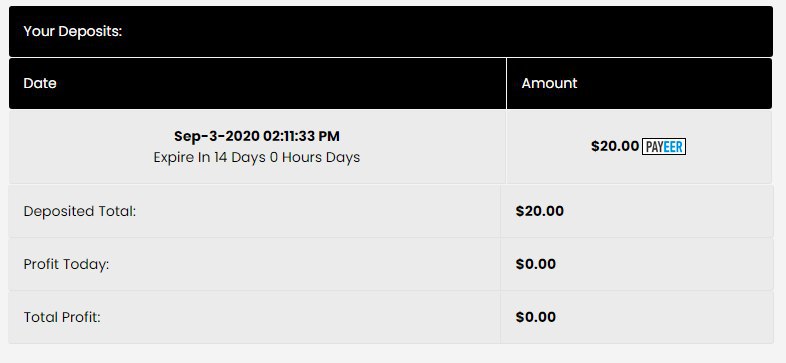Click the Your Deposits title text
786x363 pixels.
(73, 31)
